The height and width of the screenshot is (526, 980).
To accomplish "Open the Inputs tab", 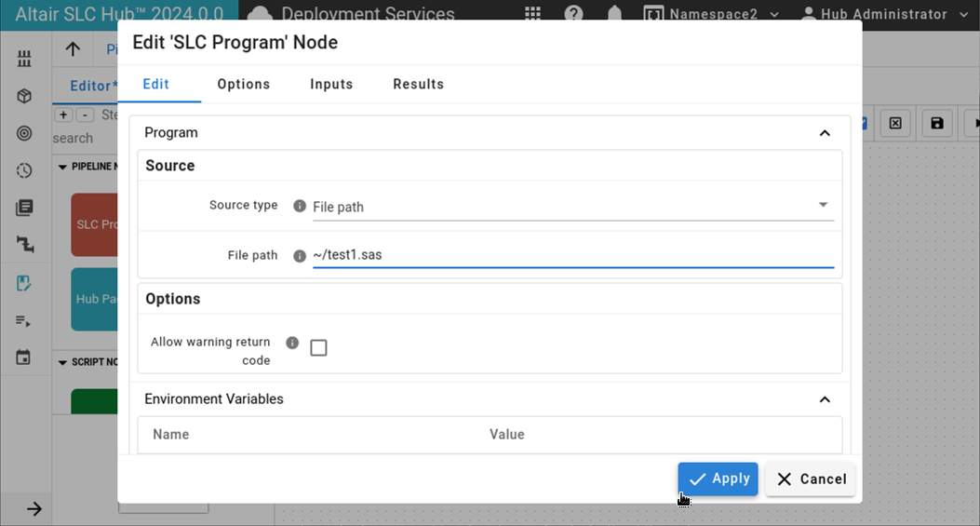I will click(x=331, y=84).
